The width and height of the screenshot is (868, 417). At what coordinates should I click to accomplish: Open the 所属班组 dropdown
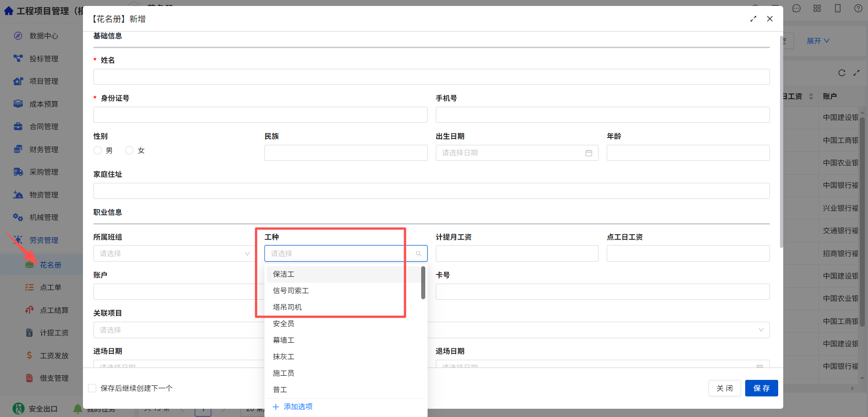pyautogui.click(x=175, y=253)
